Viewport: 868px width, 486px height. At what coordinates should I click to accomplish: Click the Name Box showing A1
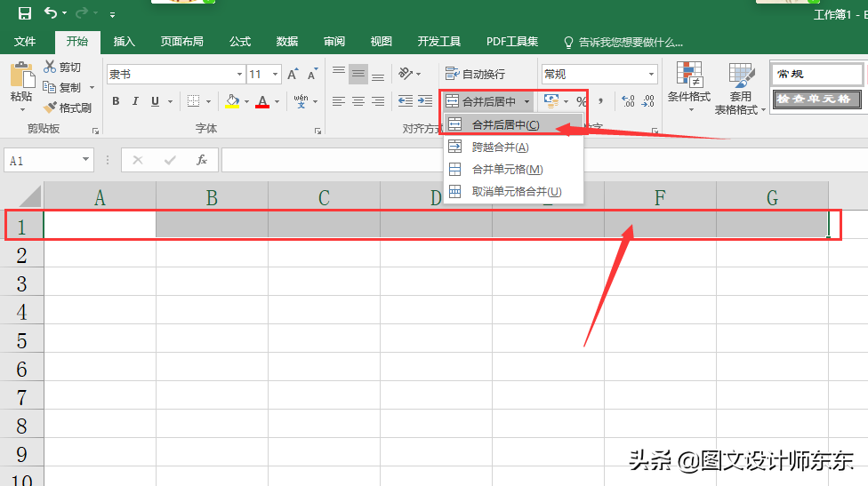tap(49, 160)
